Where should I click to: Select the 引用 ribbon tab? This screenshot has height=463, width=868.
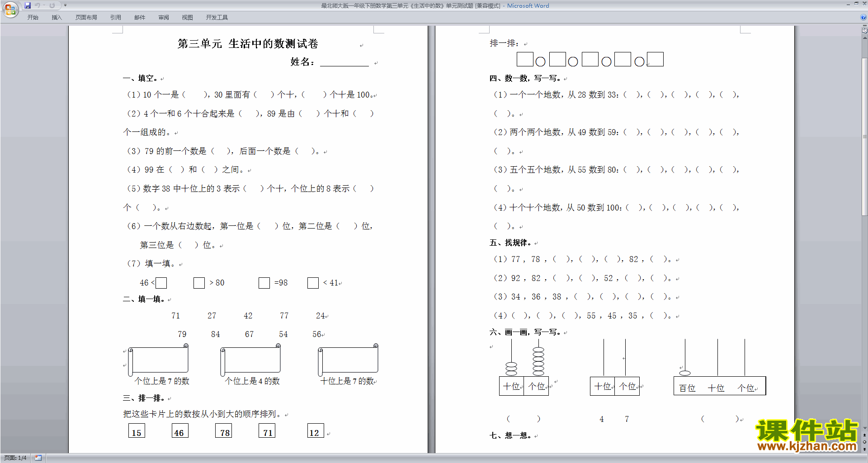coord(115,18)
